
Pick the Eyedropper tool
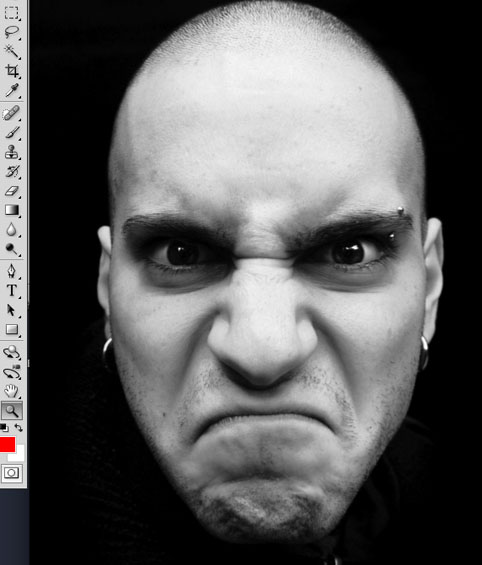12,90
